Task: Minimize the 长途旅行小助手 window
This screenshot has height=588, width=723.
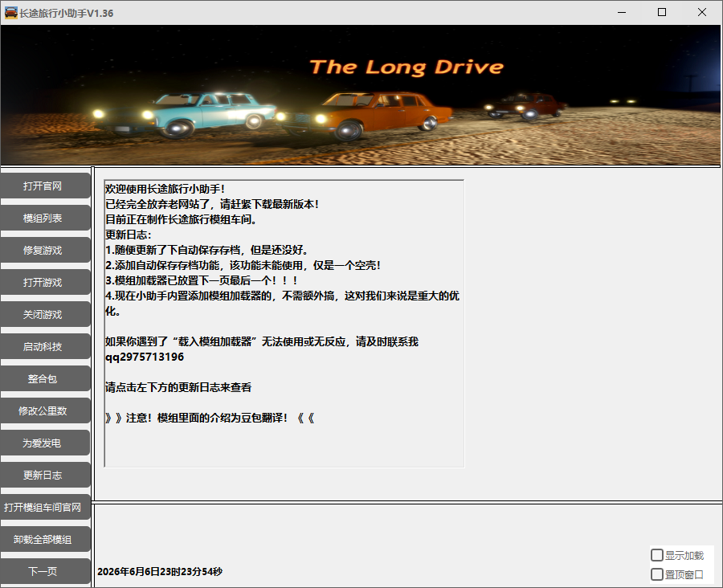Action: pyautogui.click(x=622, y=13)
